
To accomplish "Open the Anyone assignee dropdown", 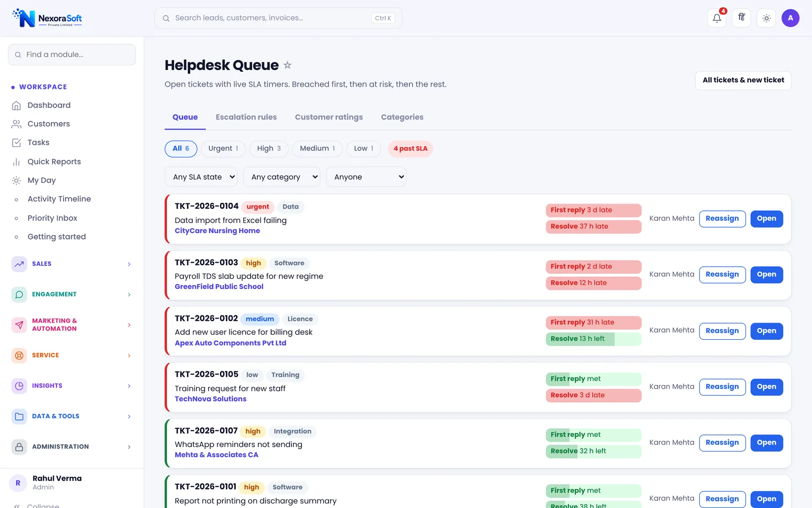I will click(x=366, y=177).
